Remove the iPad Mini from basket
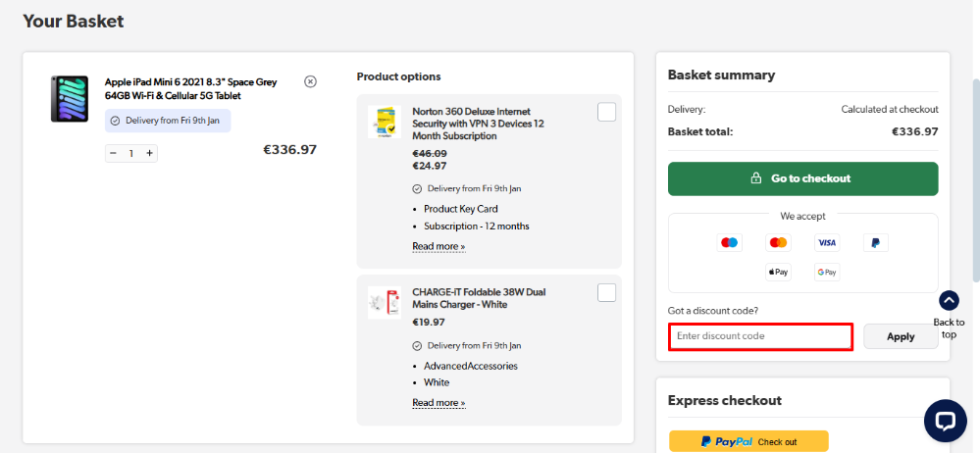Screen dimensions: 980x453 [x=310, y=81]
